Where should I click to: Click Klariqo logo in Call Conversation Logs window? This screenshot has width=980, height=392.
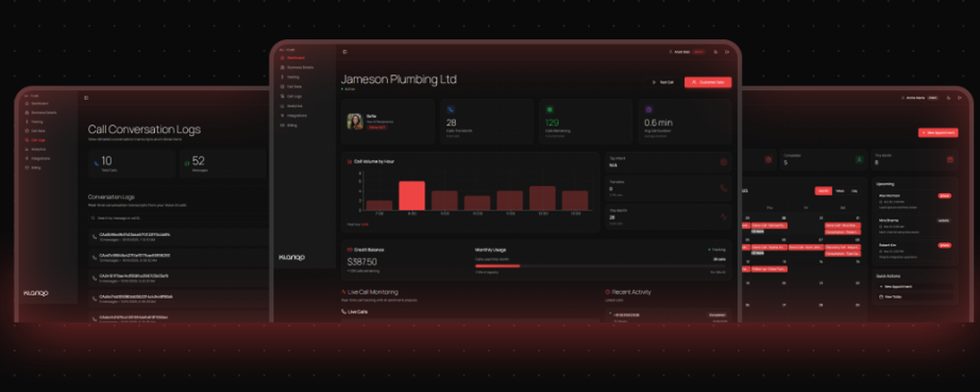35,293
